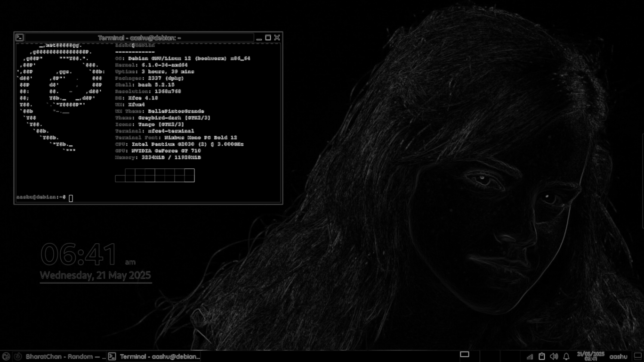Open the aashu user session menu
The height and width of the screenshot is (362, 644).
pos(618,356)
